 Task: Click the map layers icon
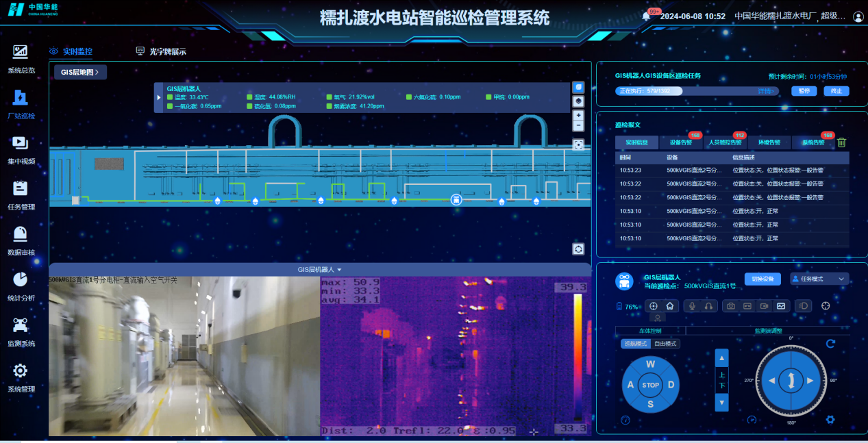point(578,101)
